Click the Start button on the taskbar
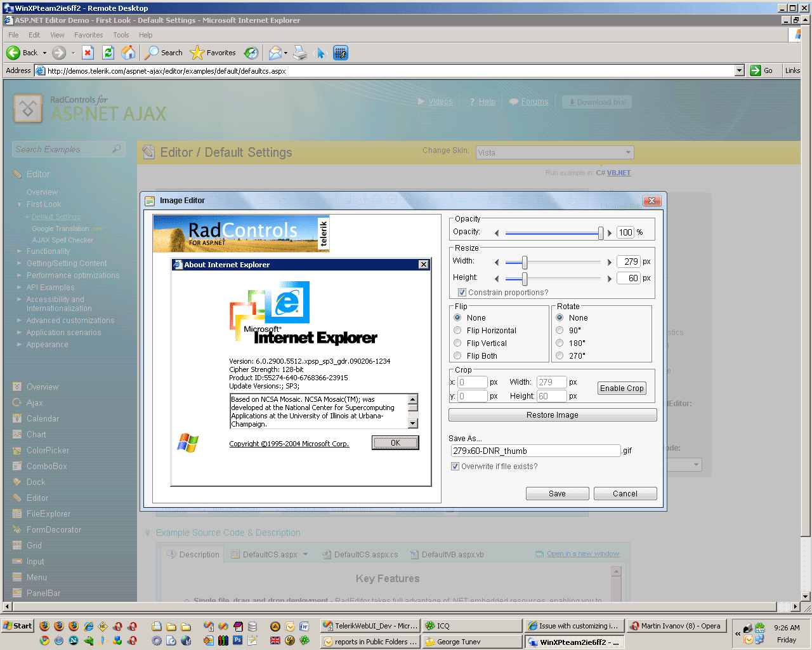This screenshot has height=650, width=812. (18, 626)
